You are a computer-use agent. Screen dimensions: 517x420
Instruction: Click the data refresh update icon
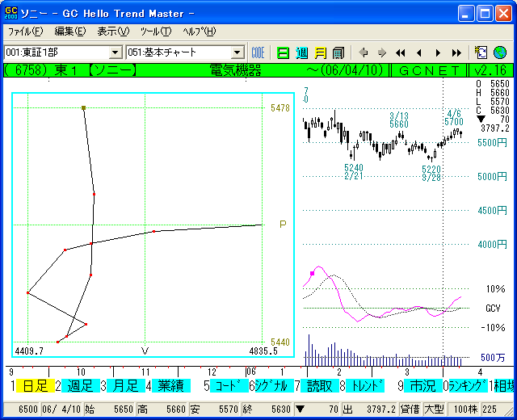[481, 52]
